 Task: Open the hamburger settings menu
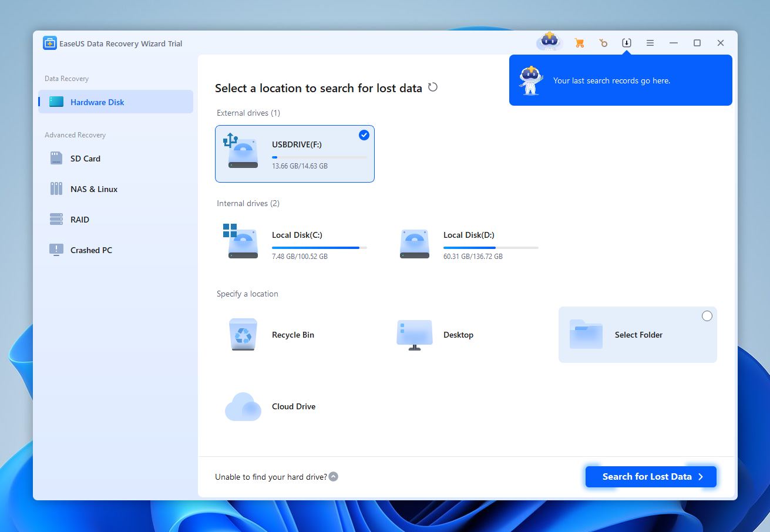point(650,43)
